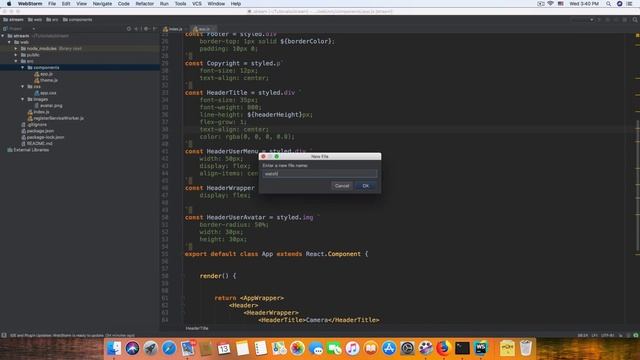Open the Tools menu

[x=180, y=4]
